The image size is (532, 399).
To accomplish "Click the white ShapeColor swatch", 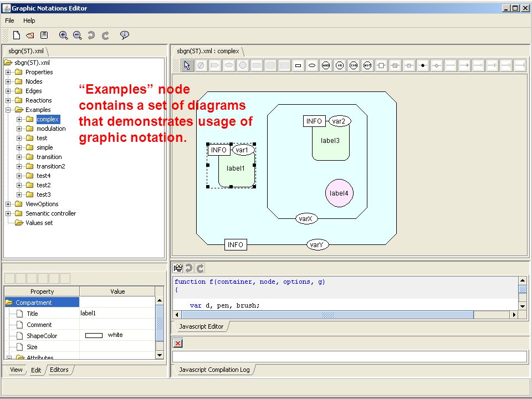I will (94, 336).
